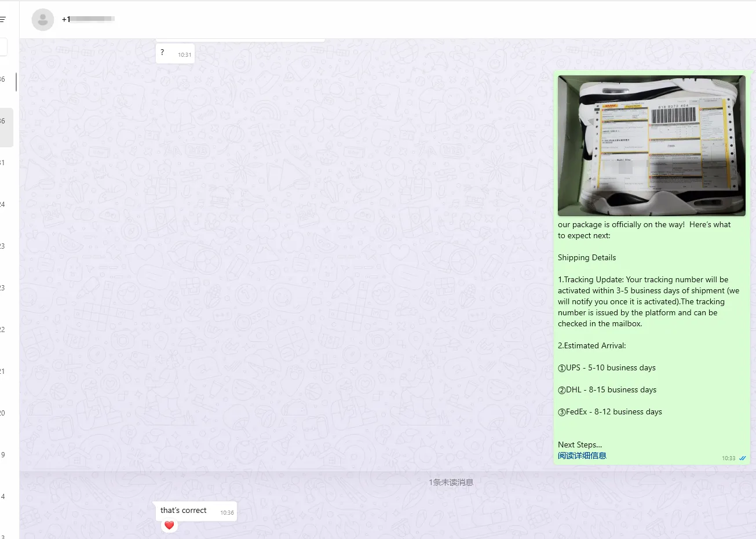Click the double-check read receipt icon
The image size is (756, 539).
743,458
